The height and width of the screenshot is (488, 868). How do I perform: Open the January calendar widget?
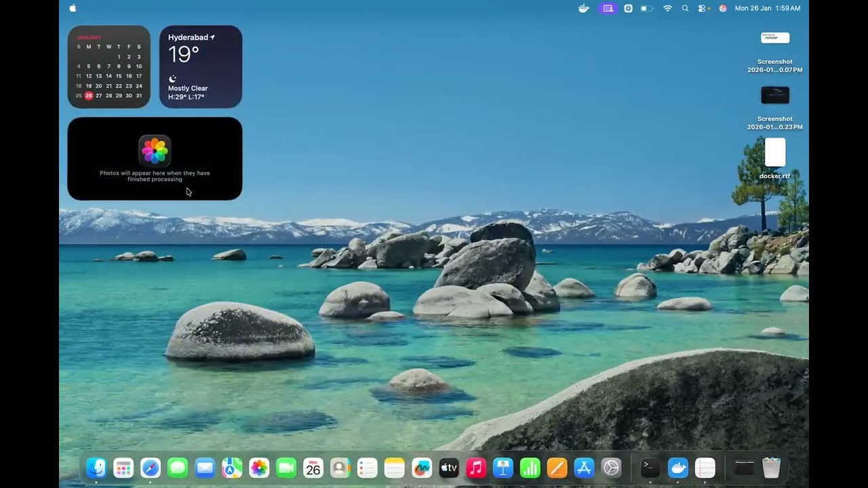[x=108, y=66]
